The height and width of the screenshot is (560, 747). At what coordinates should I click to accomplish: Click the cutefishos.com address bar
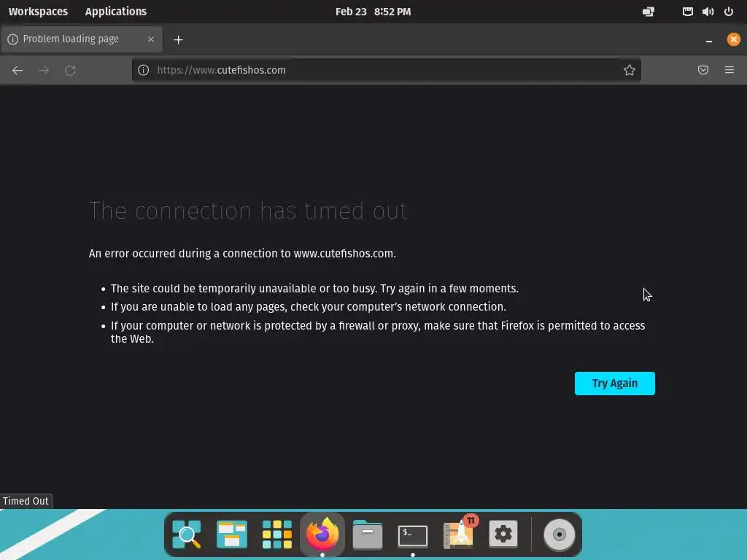[x=387, y=70]
